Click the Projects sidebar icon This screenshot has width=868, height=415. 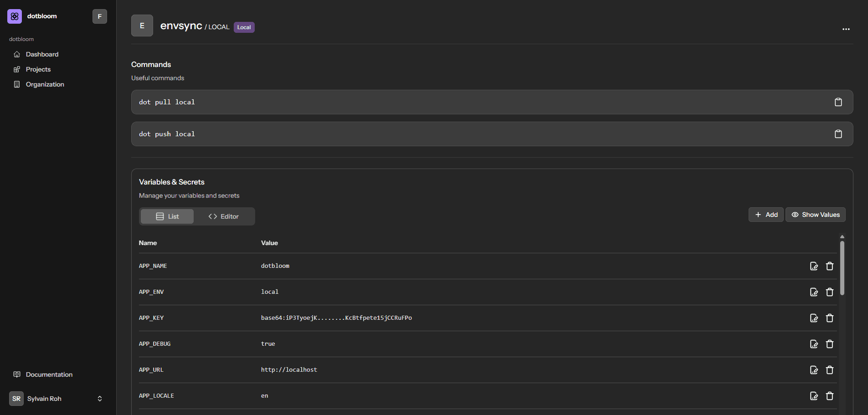pos(17,69)
